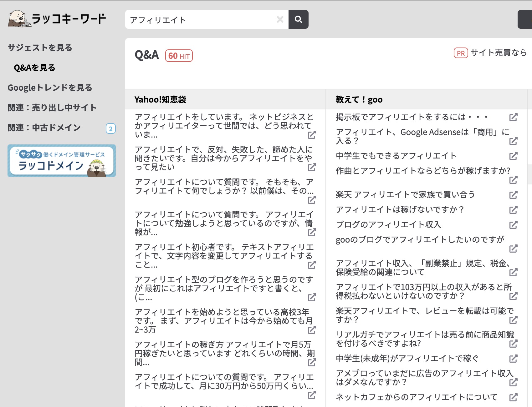Open external link for レビューを転載は可能 question

tap(513, 320)
